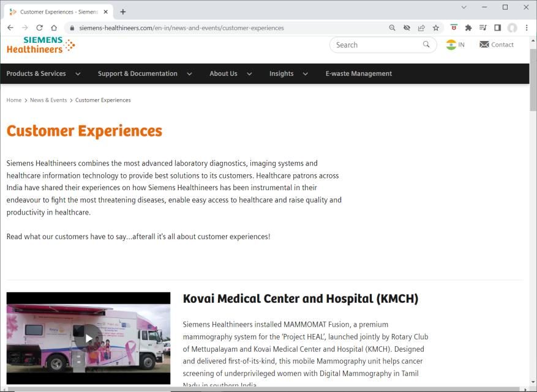The image size is (537, 392).
Task: Go back to the previous page
Action: (x=10, y=28)
